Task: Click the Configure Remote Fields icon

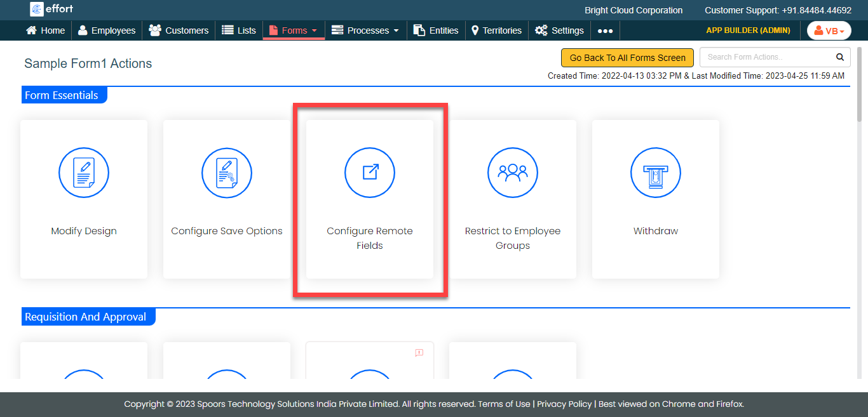Action: [370, 173]
